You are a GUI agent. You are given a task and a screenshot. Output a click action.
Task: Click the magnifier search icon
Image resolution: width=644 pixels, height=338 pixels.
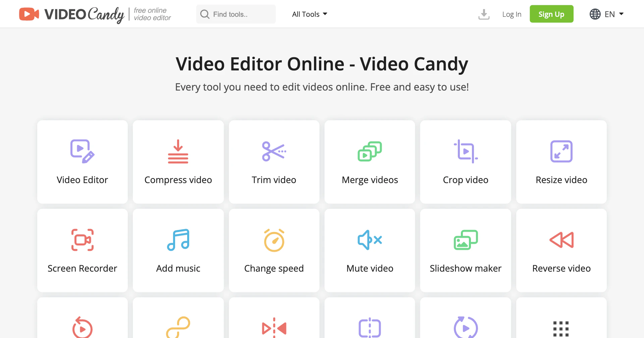205,14
